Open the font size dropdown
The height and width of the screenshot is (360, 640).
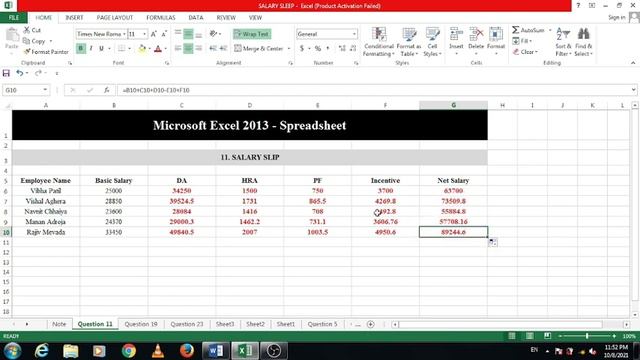coord(144,34)
